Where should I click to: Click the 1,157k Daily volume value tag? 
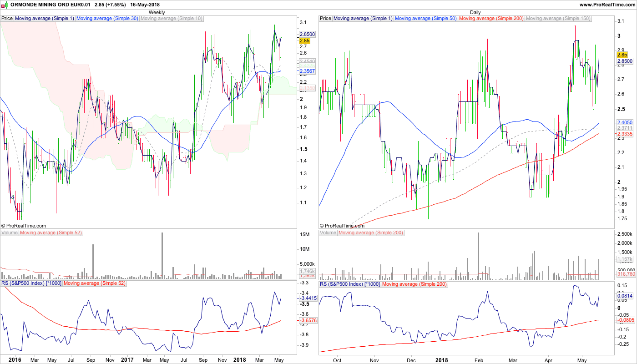(x=624, y=259)
